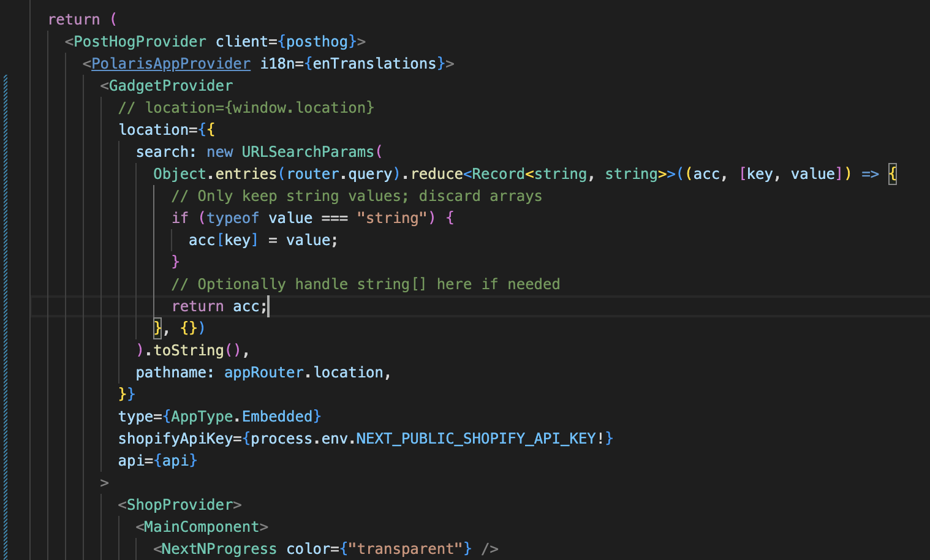
Task: Click the query property of router
Action: 370,174
